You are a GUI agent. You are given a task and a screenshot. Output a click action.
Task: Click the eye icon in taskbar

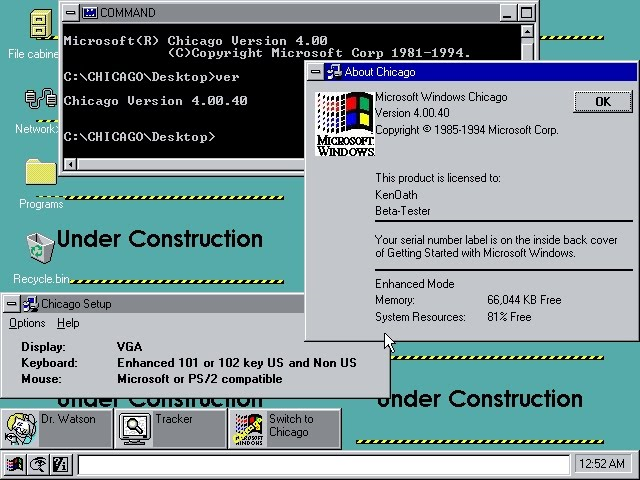coord(38,464)
